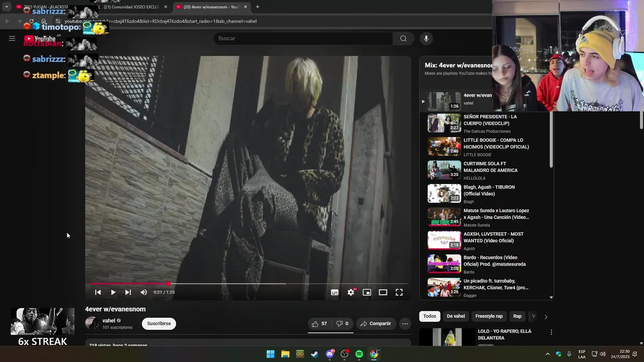Switch to Chrome in the taskbar
Screen dimensions: 644x362
tap(374, 354)
